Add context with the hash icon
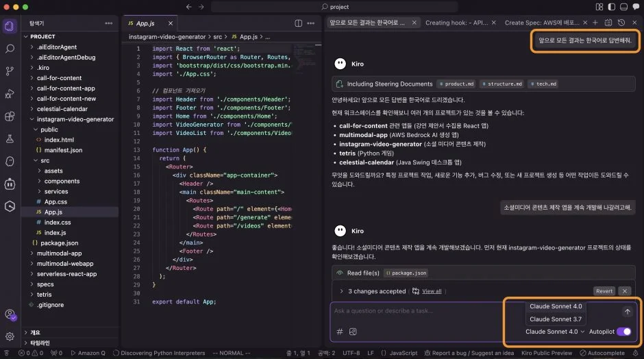This screenshot has height=359, width=644. (x=340, y=332)
